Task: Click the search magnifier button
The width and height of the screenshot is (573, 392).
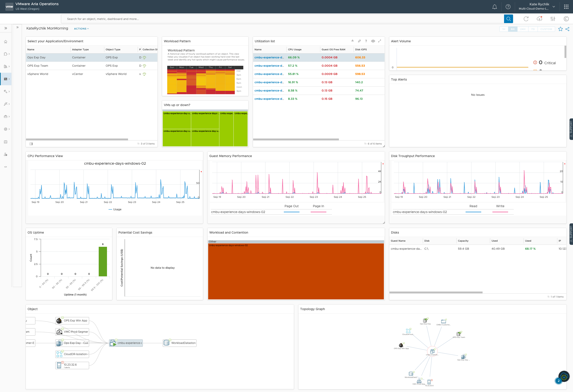Action: coord(508,19)
